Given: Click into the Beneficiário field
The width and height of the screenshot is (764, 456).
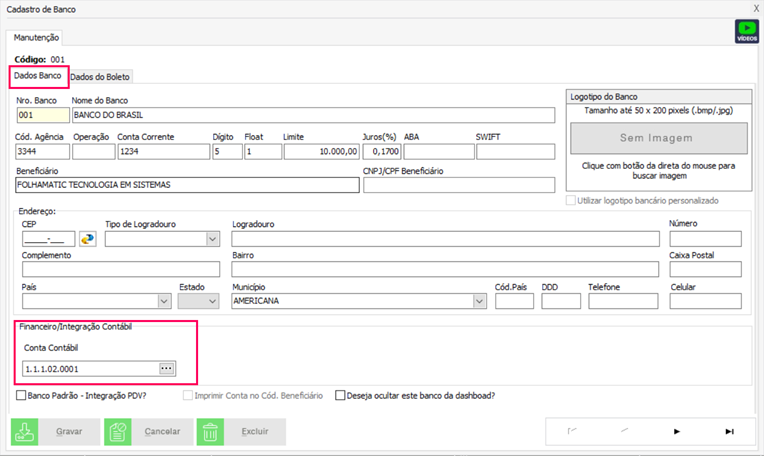Looking at the screenshot, I should pos(187,185).
